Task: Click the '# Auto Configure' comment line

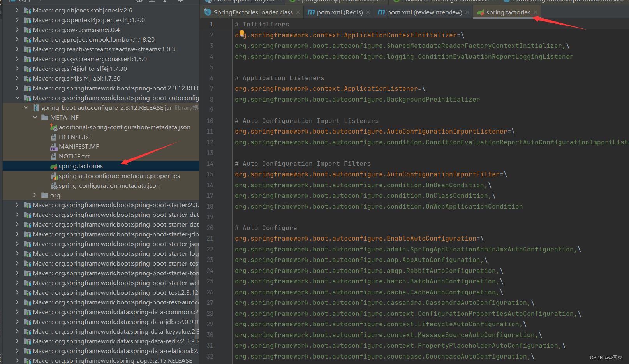Action: pyautogui.click(x=266, y=228)
